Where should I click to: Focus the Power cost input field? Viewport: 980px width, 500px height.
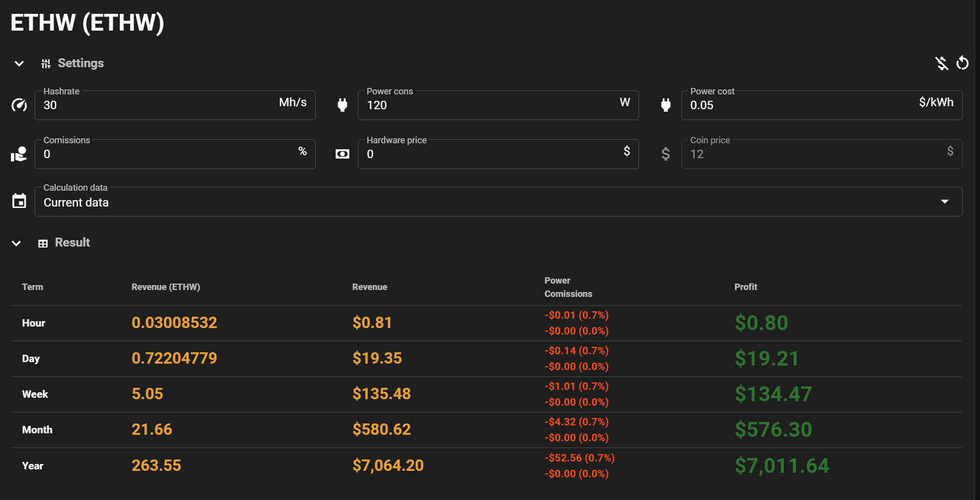[822, 105]
